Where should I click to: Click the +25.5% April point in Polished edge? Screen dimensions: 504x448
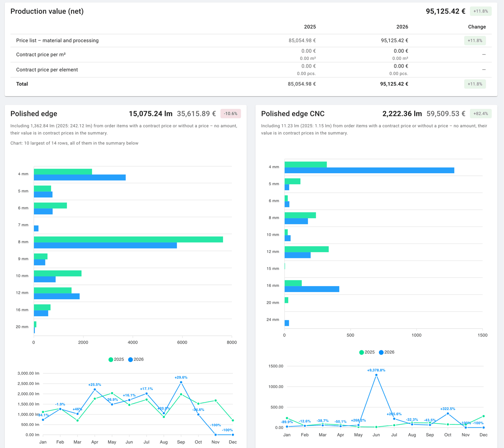(95, 389)
